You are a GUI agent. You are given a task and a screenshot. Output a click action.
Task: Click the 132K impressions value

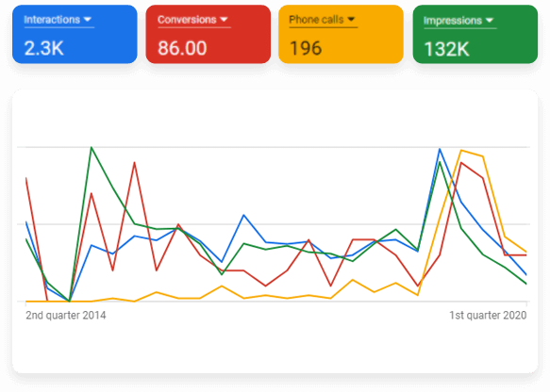pos(446,49)
